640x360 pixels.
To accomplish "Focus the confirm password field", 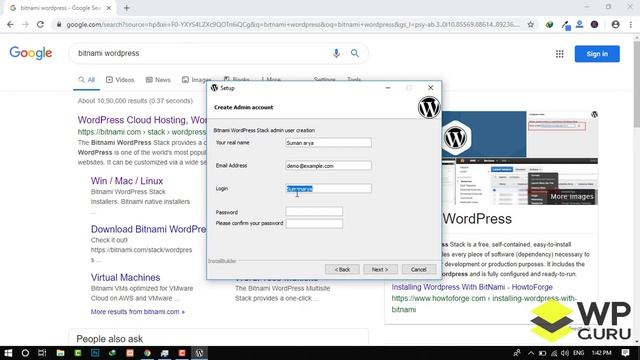I will click(314, 223).
